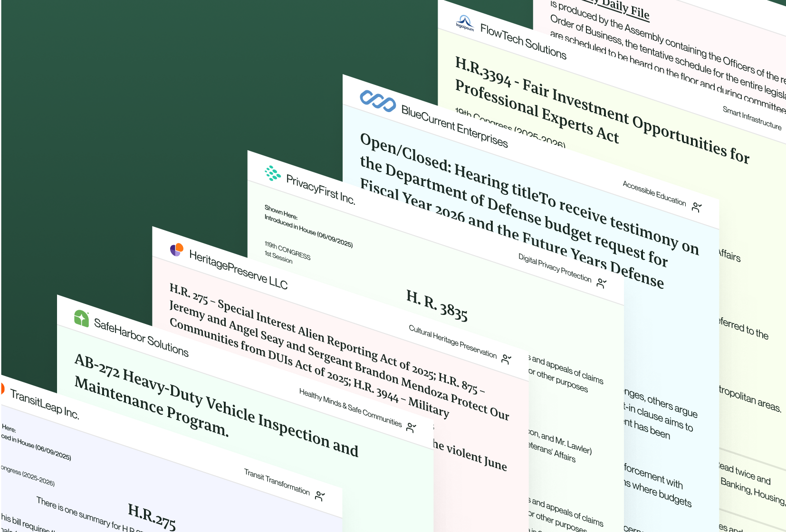Click the SafeHarbor Solutions green logo
The image size is (786, 532).
pos(81,318)
